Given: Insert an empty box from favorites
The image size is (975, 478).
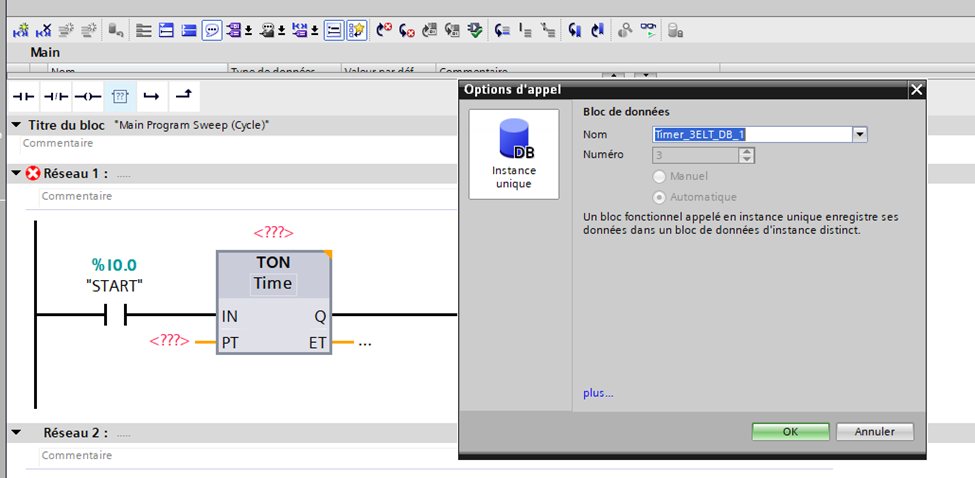Looking at the screenshot, I should (120, 96).
